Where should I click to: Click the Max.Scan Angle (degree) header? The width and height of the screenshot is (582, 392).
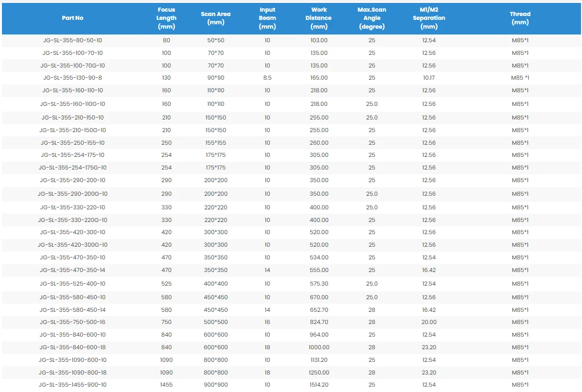point(372,18)
